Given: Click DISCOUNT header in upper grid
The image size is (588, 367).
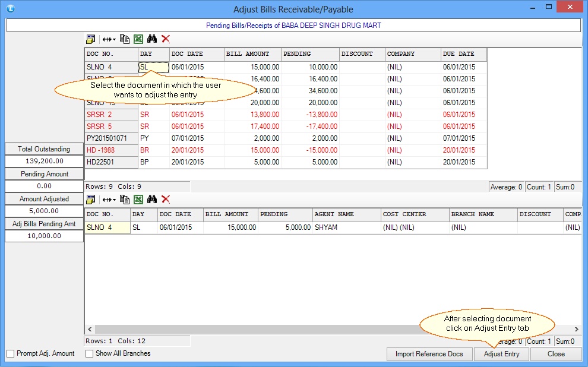Looking at the screenshot, I should [x=362, y=54].
